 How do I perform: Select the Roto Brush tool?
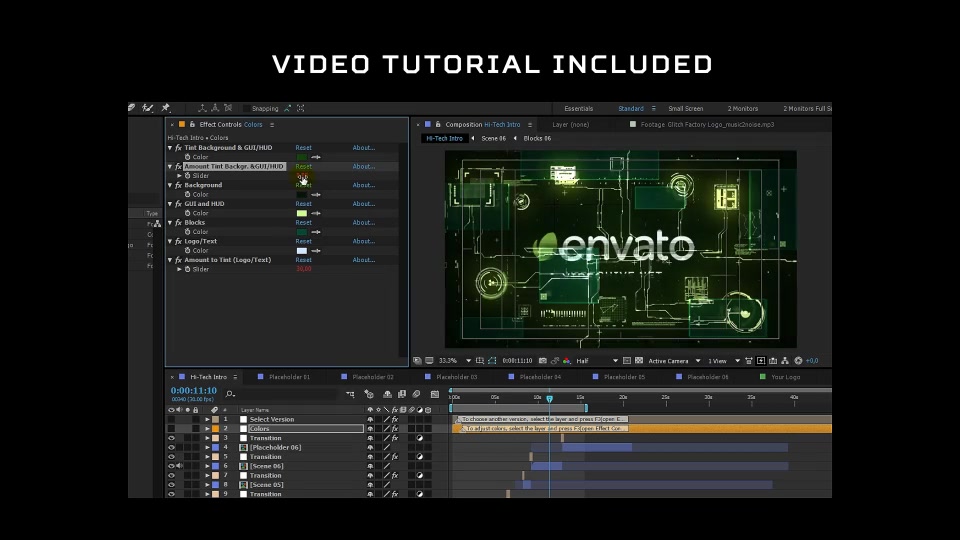point(148,108)
